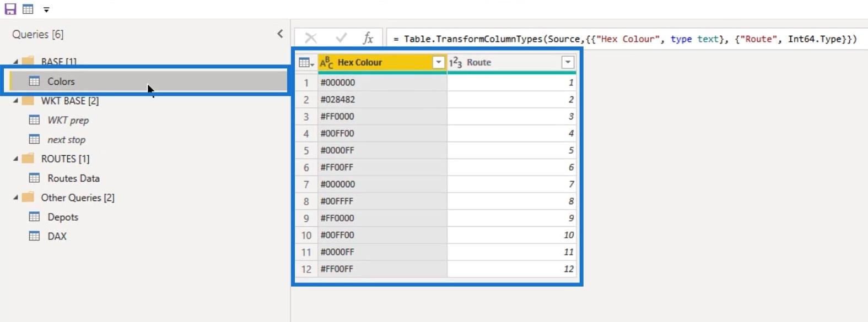The height and width of the screenshot is (322, 868).
Task: Open the Hex Colour column filter dropdown
Action: [x=439, y=62]
